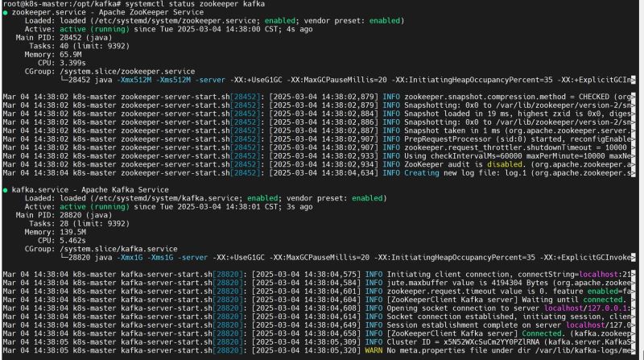The image size is (644, 360).
Task: Click the '-Xms512M' java option
Action: tap(173, 81)
